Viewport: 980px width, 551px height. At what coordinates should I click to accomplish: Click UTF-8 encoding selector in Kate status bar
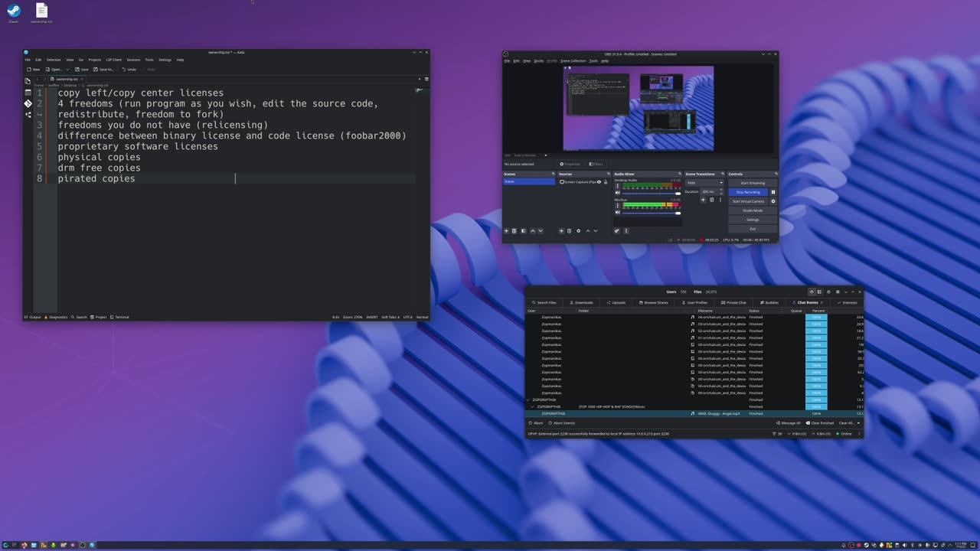coord(407,317)
